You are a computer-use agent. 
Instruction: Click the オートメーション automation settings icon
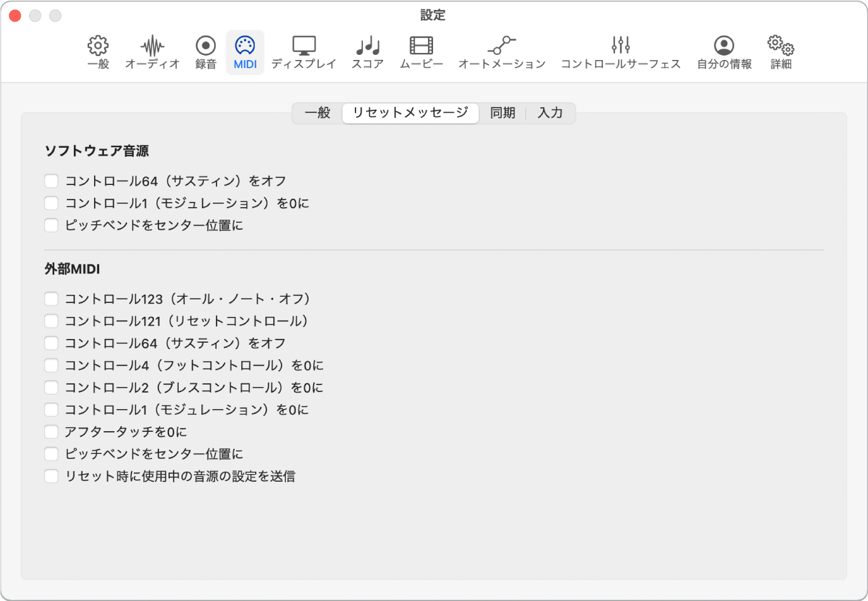(x=502, y=52)
